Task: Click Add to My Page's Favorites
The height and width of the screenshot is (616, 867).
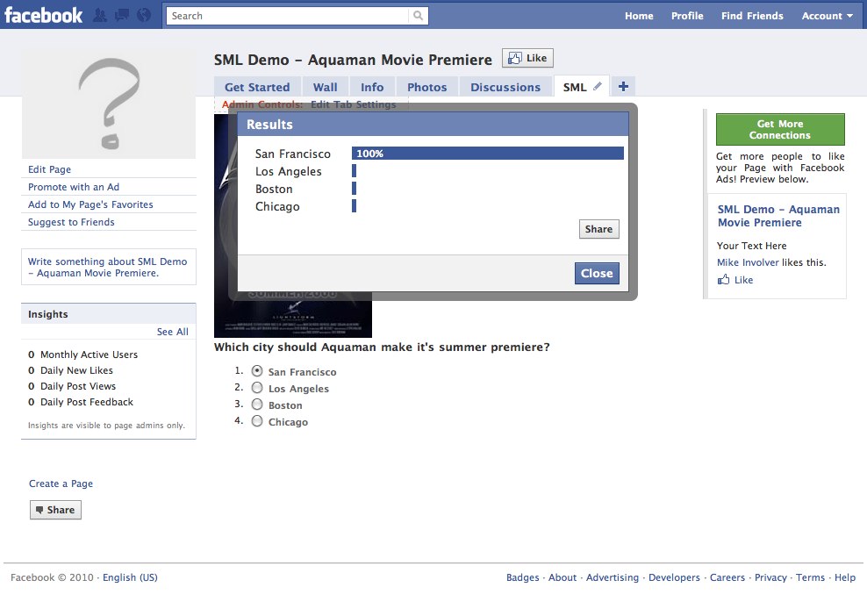Action: pos(90,204)
